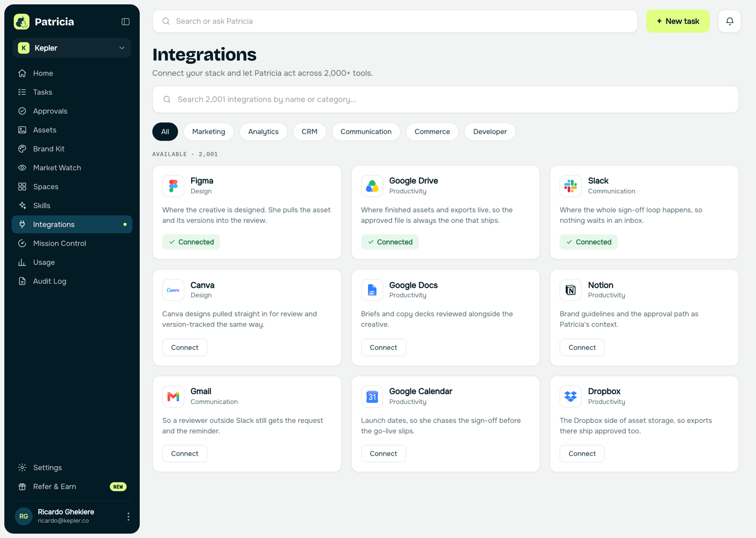This screenshot has height=538, width=756.
Task: Click the Dropbox card title
Action: (x=604, y=391)
